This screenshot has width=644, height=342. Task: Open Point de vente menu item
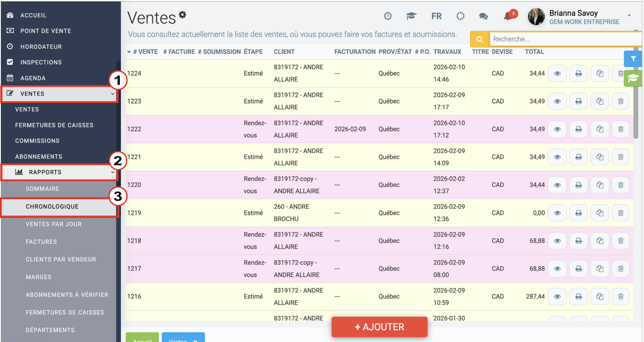click(46, 31)
